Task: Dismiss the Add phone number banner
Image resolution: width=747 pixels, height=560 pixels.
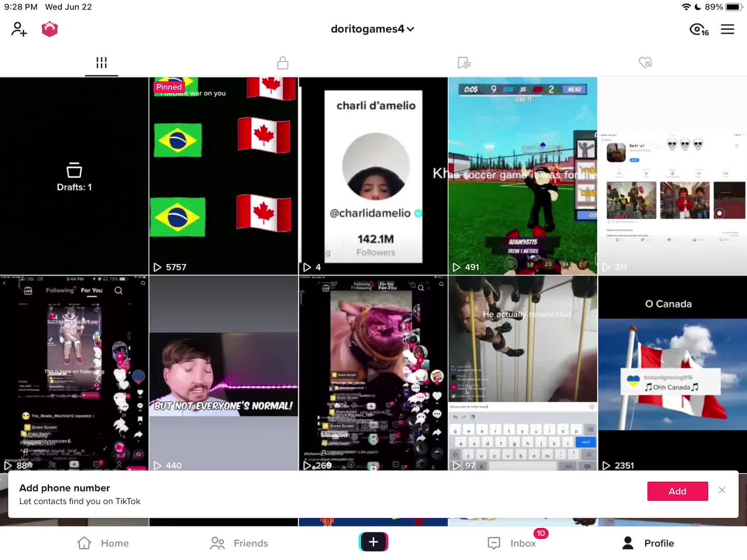Action: (x=722, y=490)
